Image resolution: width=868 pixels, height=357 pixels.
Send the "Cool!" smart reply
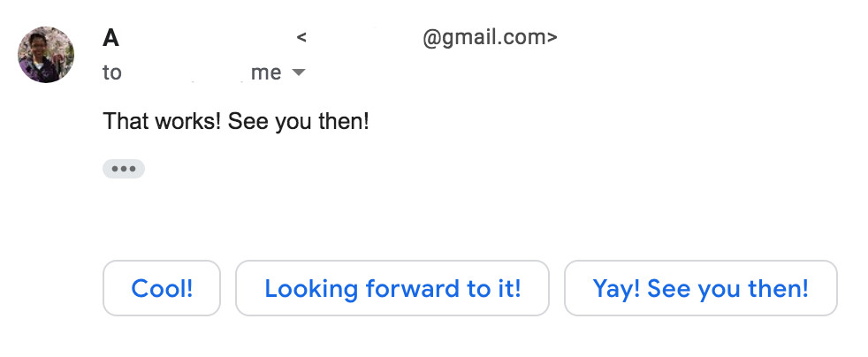point(162,288)
